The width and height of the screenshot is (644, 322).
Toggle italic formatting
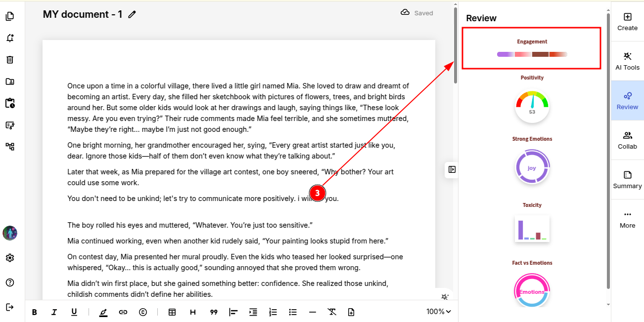pos(54,312)
